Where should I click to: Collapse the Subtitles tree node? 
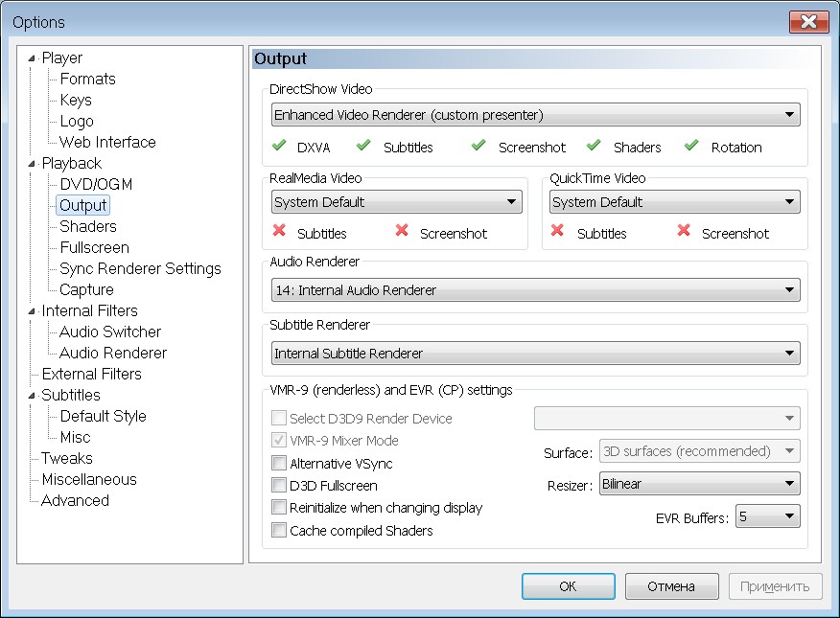32,396
